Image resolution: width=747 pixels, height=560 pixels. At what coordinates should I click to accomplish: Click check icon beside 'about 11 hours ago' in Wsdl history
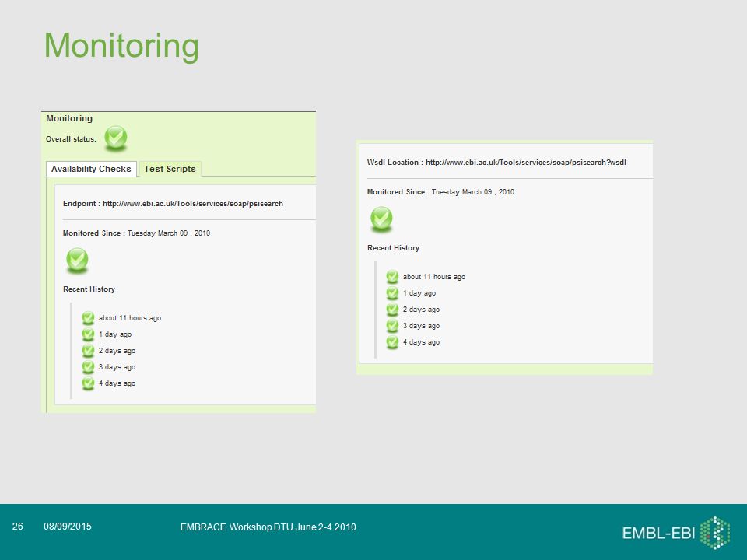[x=392, y=277]
